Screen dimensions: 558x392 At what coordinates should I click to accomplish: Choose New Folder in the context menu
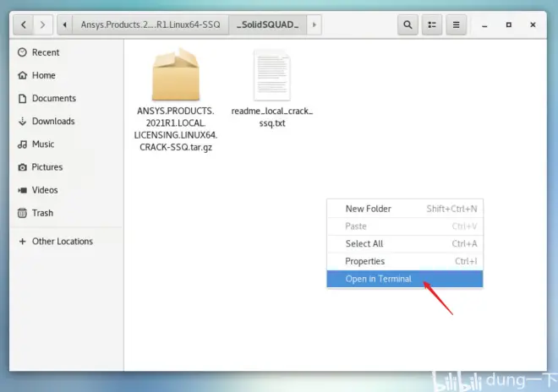(405, 209)
